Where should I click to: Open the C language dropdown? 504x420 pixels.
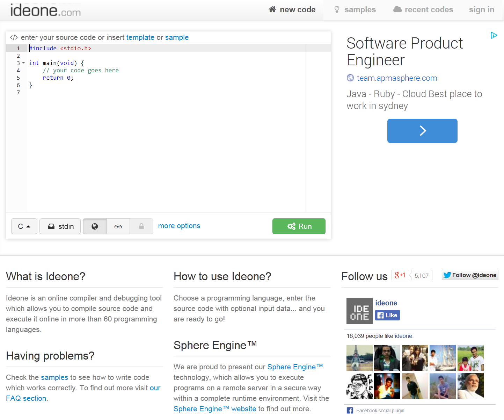(x=24, y=226)
